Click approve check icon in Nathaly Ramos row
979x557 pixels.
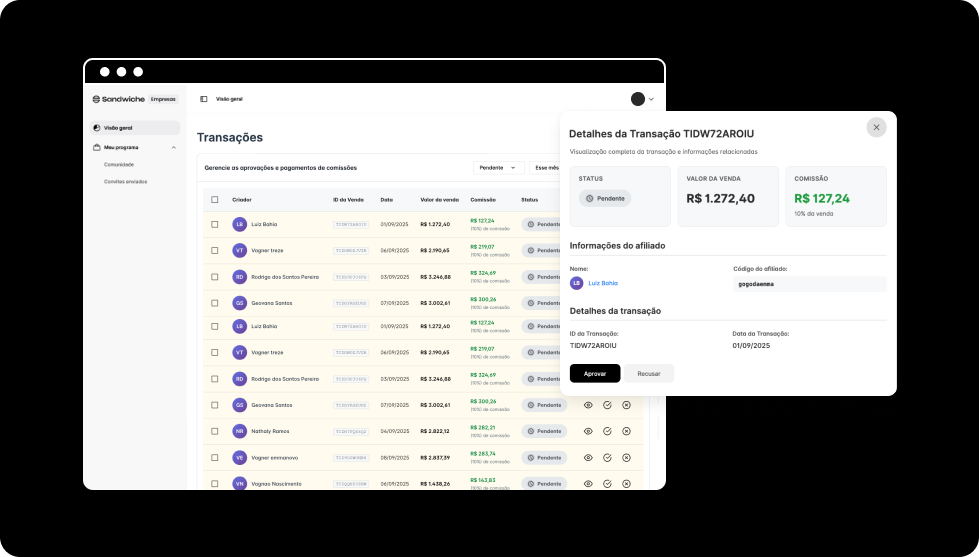(607, 431)
